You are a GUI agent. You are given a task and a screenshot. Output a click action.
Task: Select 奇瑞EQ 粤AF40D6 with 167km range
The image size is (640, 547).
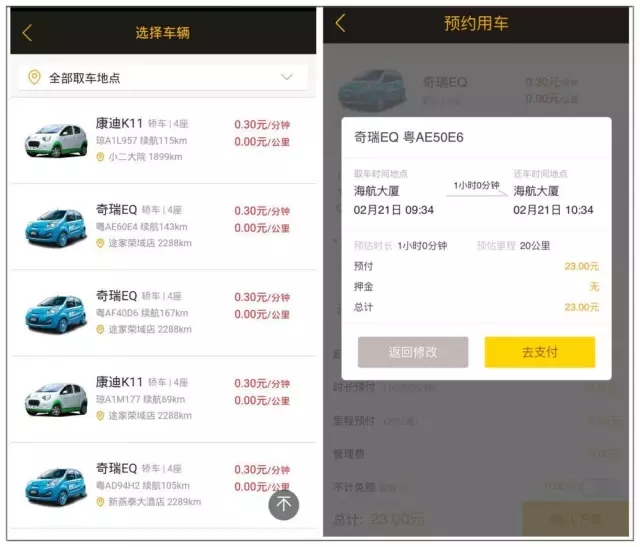[x=163, y=313]
